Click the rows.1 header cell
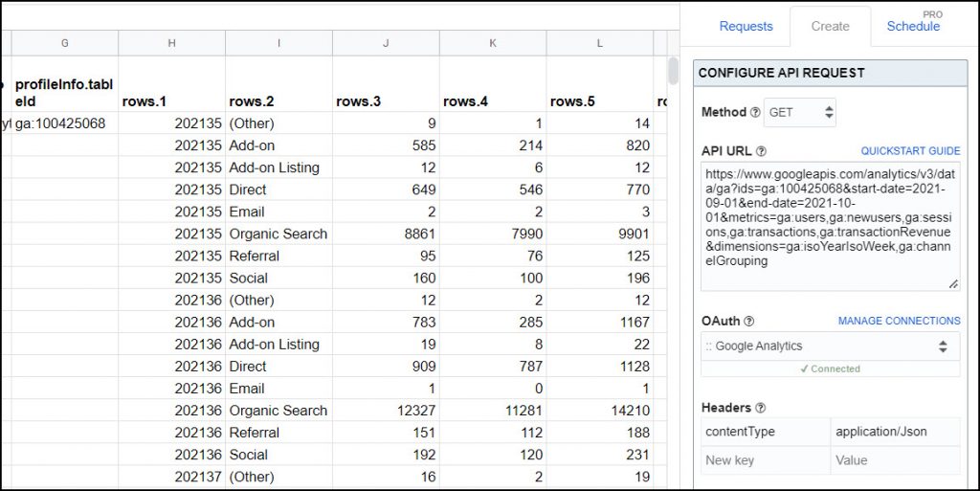This screenshot has width=980, height=491. tap(172, 84)
